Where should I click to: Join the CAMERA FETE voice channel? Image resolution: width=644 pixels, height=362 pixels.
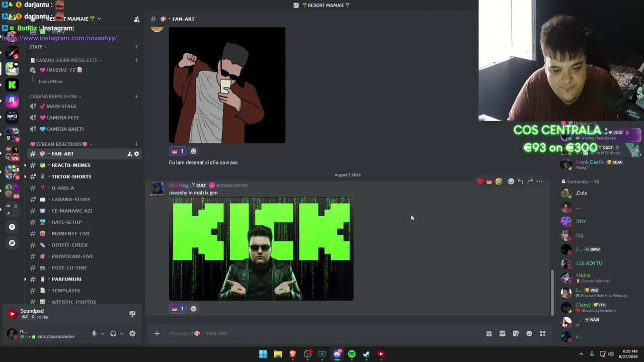84,118
